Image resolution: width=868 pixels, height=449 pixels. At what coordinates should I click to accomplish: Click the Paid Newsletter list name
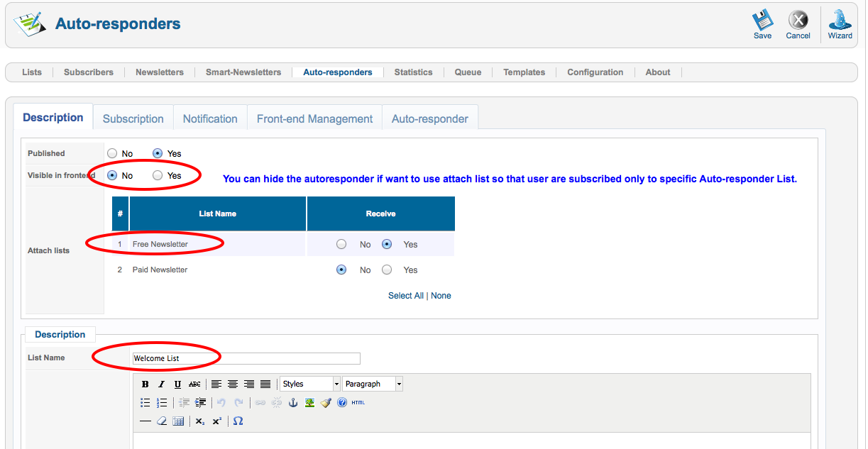click(x=160, y=270)
